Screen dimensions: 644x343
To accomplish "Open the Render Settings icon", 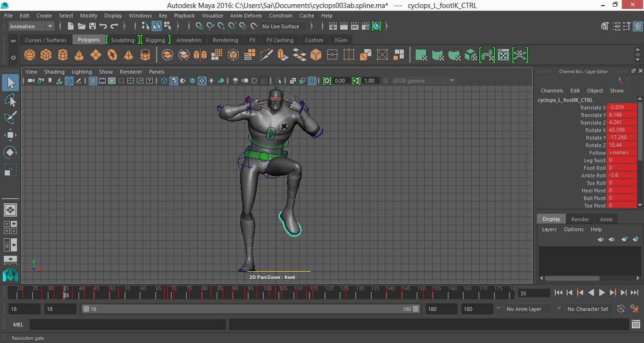I will pos(366,26).
